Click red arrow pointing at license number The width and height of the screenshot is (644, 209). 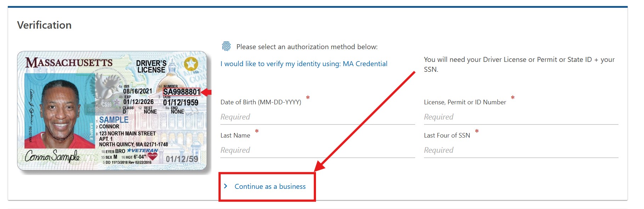[206, 92]
